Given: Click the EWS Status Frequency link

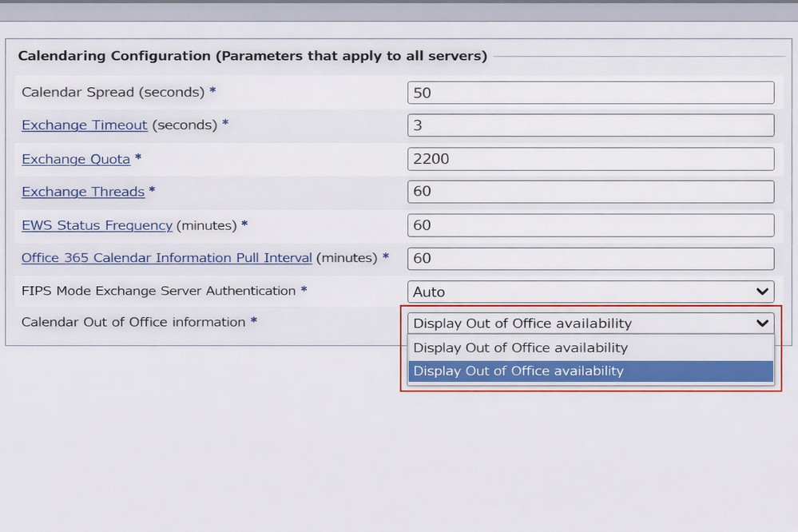Looking at the screenshot, I should [x=97, y=225].
